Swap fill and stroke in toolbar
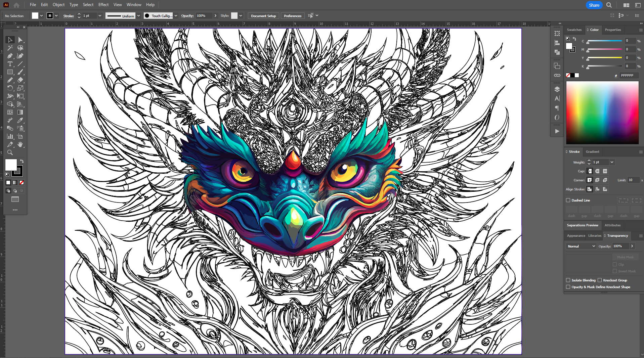Screen dimensions: 644x358 (x=22, y=161)
